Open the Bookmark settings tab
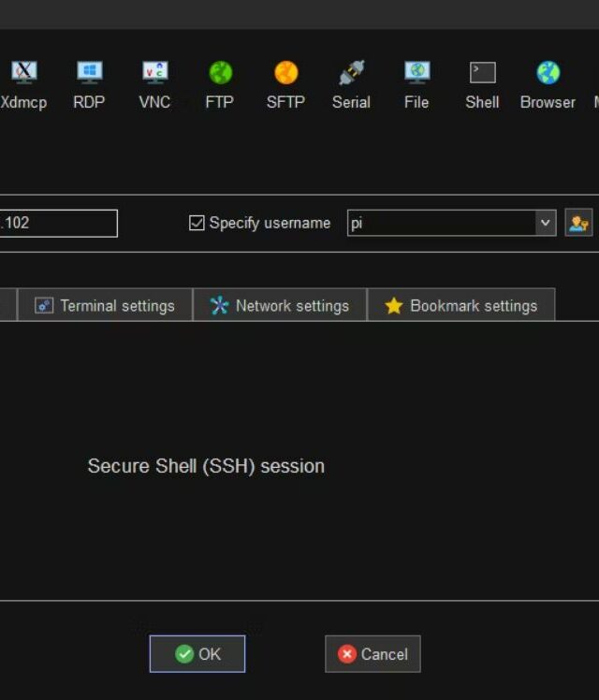The height and width of the screenshot is (700, 599). (x=461, y=306)
